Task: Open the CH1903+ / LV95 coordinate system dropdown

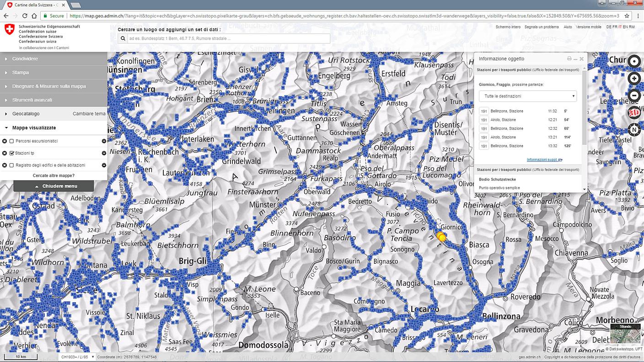Action: pos(77,357)
